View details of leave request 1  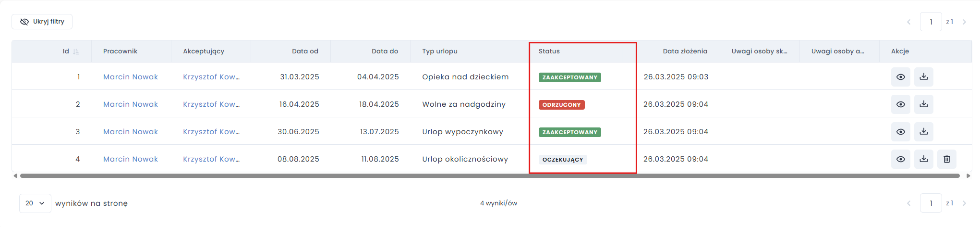900,77
